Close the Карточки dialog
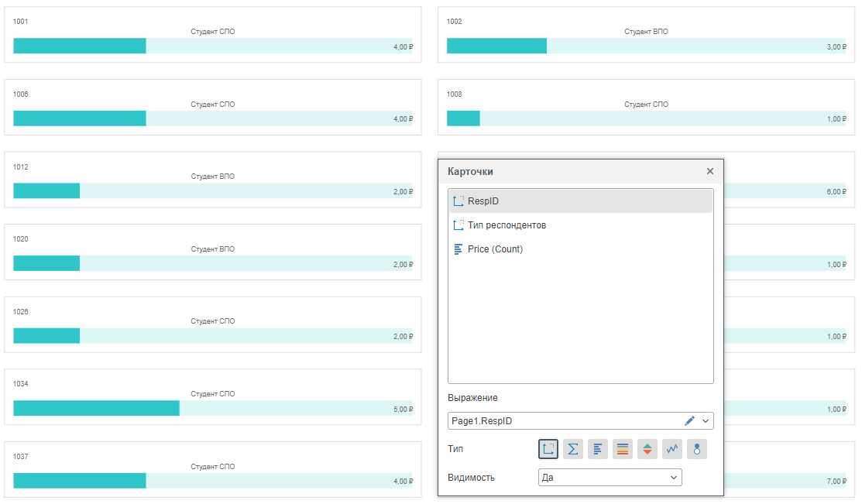The width and height of the screenshot is (862, 504). (710, 171)
